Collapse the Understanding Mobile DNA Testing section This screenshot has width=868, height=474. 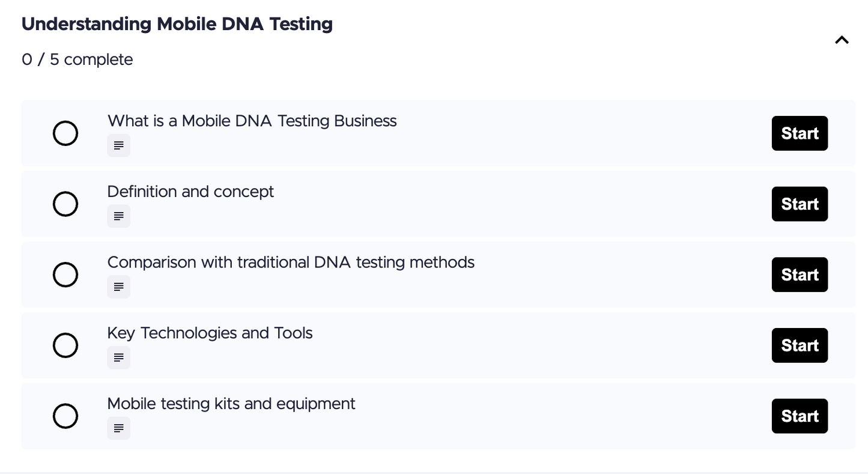841,40
